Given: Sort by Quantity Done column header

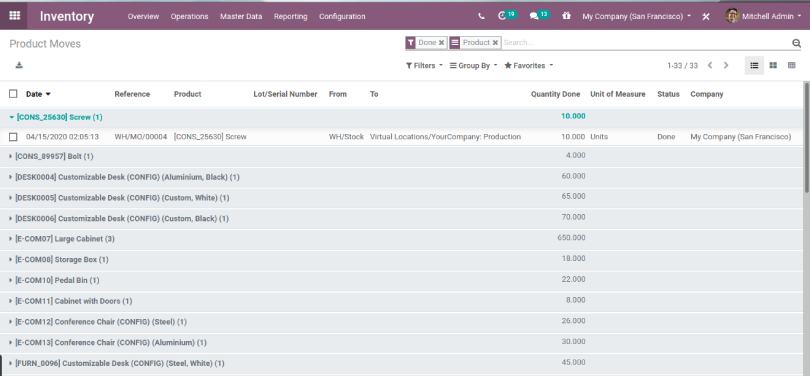Looking at the screenshot, I should (555, 94).
